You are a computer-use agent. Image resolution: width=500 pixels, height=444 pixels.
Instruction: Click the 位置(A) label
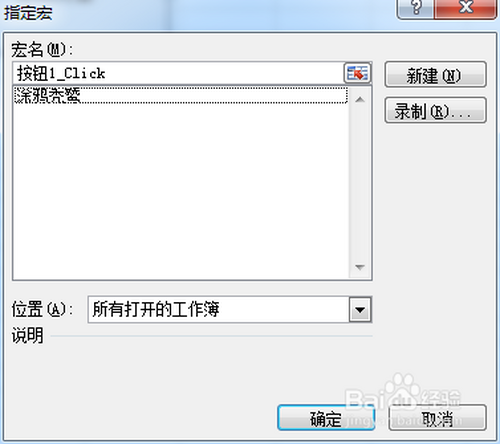42,309
